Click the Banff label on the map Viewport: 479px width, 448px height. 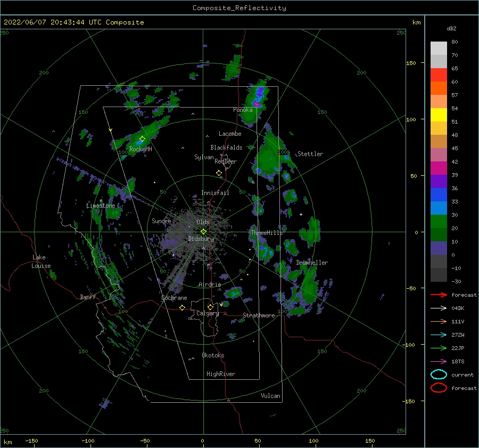(x=88, y=297)
